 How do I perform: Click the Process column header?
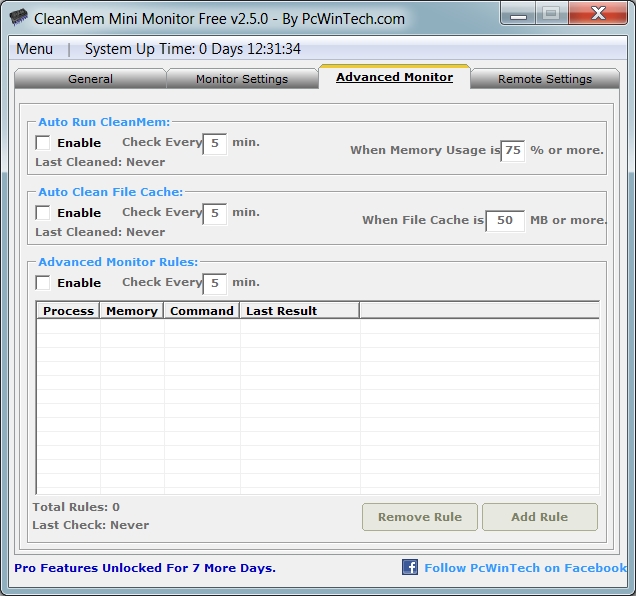(68, 311)
